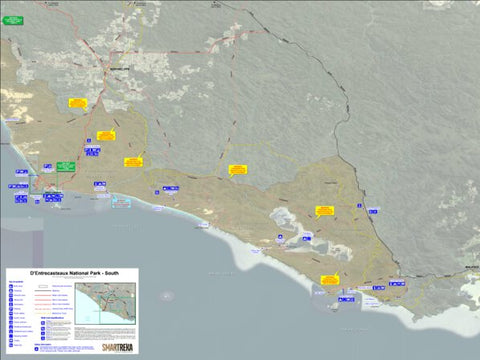Viewport: 480px width, 360px height.
Task: Click the single small icon just left of the settlement's icon cluster
Action: pos(37,201)
